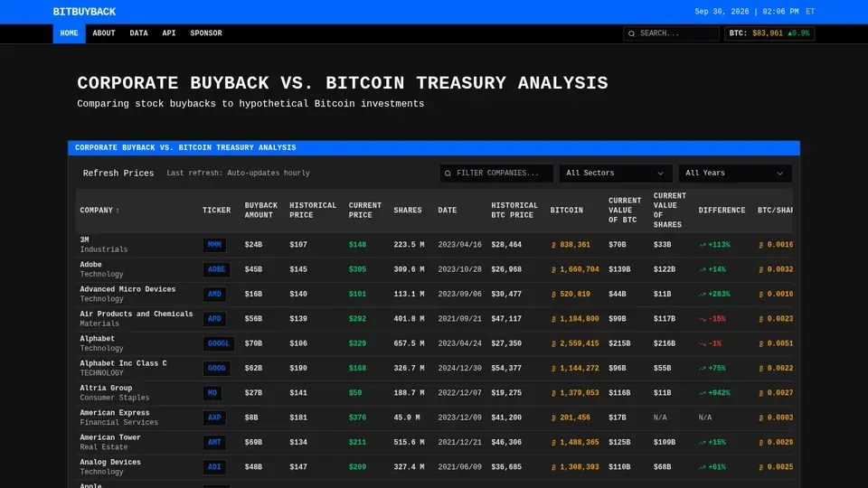Viewport: 868px width, 488px height.
Task: Click Refresh Prices button
Action: [x=118, y=174]
